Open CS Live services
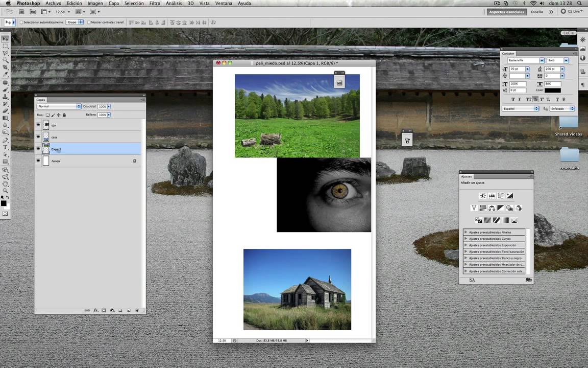The height and width of the screenshot is (368, 588). (x=572, y=12)
